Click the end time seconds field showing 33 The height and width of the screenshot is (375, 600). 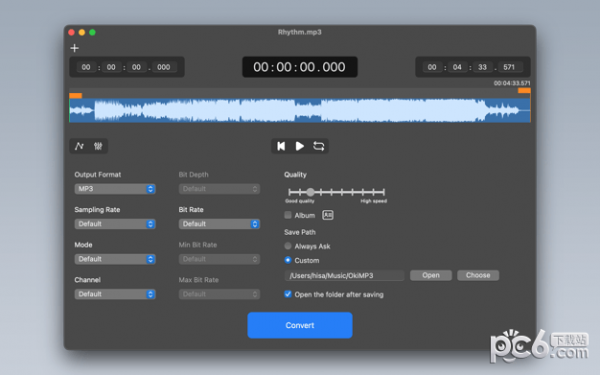coord(483,67)
